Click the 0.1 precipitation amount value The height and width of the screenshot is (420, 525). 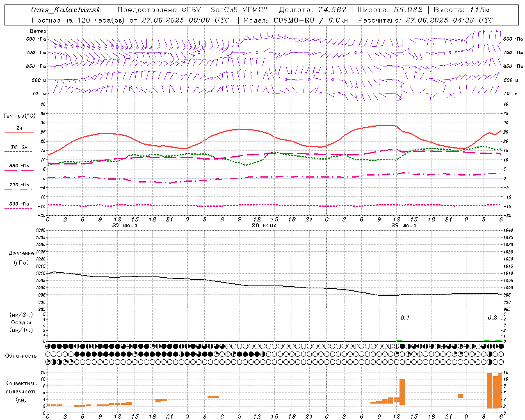point(405,317)
